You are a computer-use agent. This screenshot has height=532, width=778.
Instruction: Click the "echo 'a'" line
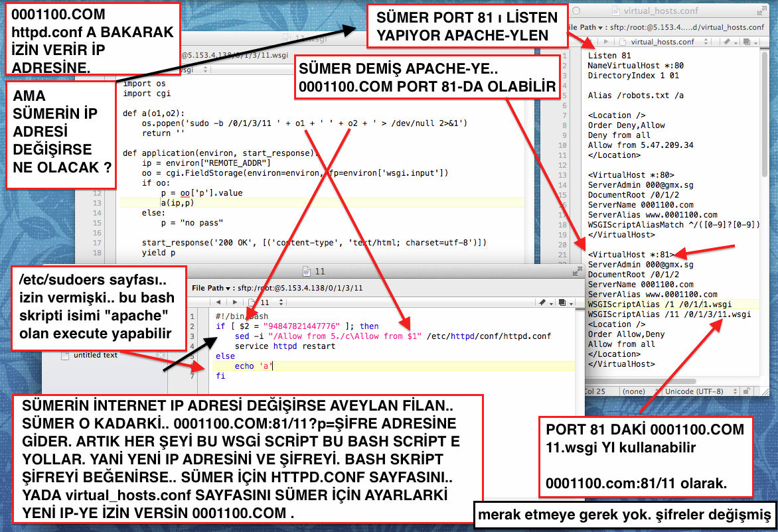[253, 366]
